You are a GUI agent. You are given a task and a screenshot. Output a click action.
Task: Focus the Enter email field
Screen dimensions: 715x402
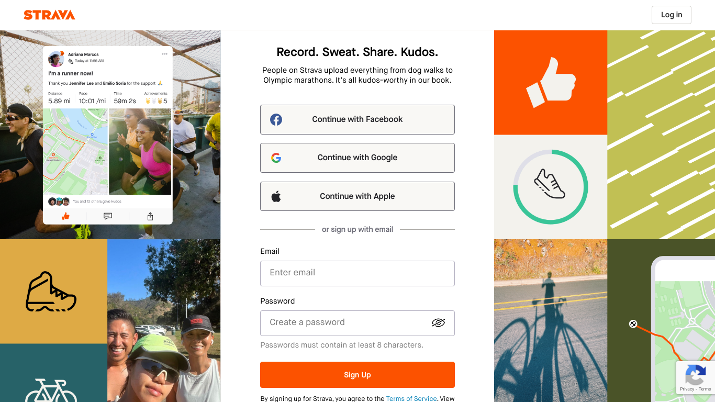[x=357, y=273]
